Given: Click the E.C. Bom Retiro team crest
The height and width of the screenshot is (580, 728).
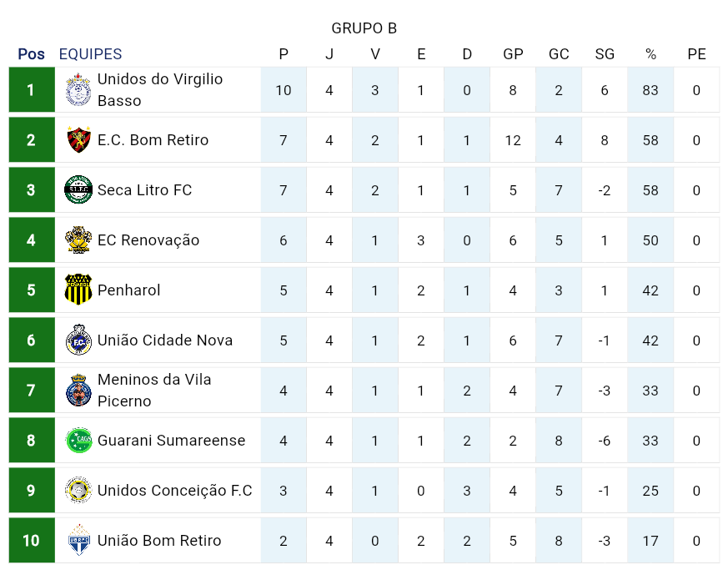Looking at the screenshot, I should point(78,140).
